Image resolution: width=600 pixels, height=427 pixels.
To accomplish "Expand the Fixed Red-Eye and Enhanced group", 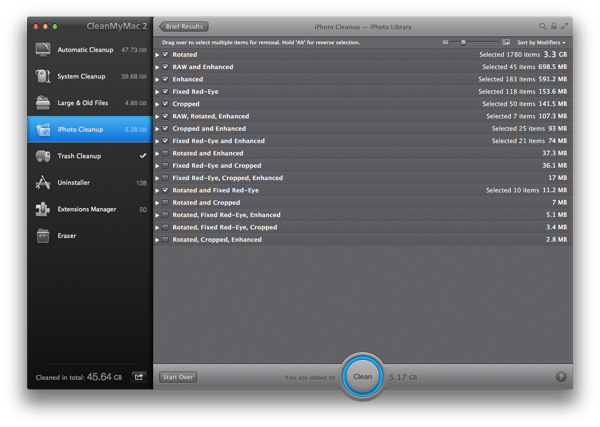I will click(157, 141).
